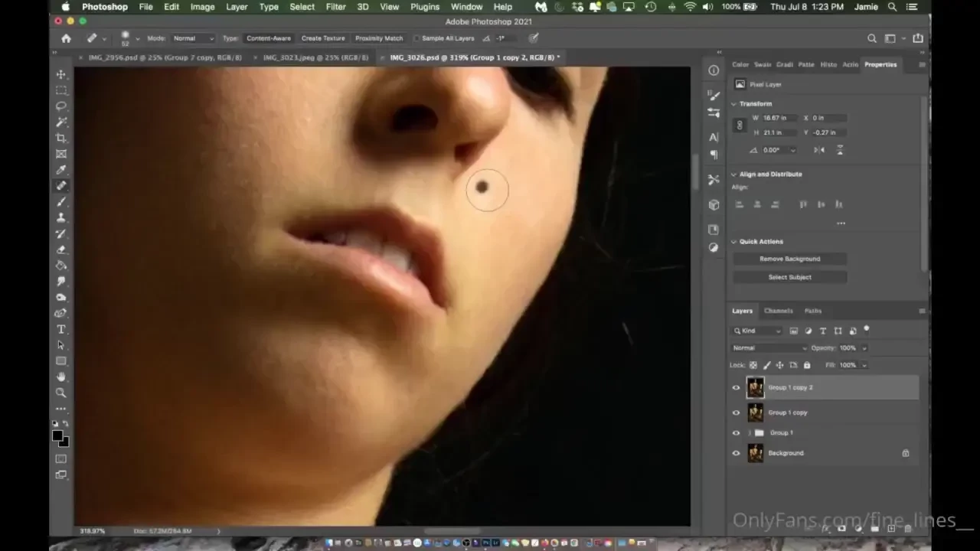
Task: Click the Width input field in Transform
Action: click(x=779, y=118)
